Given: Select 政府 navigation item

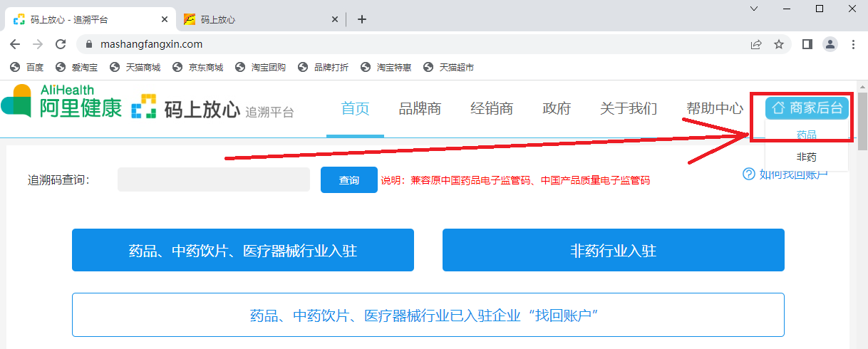Looking at the screenshot, I should click(x=557, y=109).
